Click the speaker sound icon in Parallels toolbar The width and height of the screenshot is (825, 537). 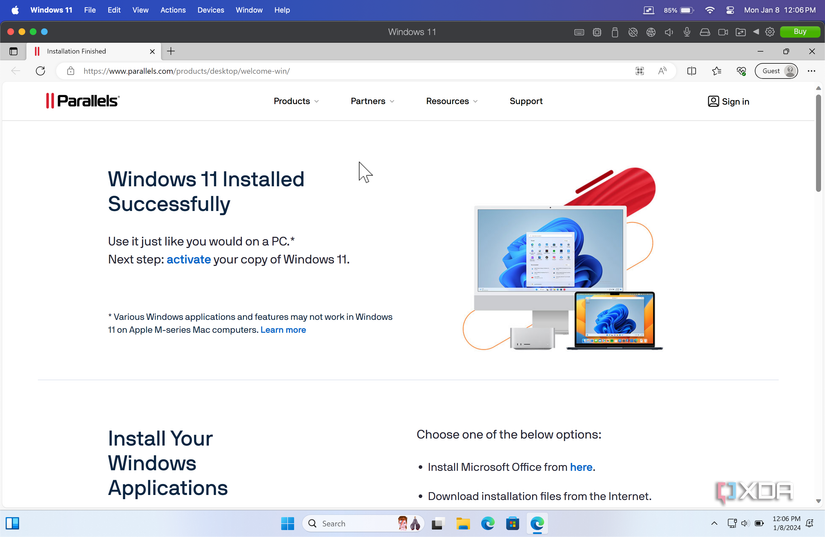(x=669, y=32)
